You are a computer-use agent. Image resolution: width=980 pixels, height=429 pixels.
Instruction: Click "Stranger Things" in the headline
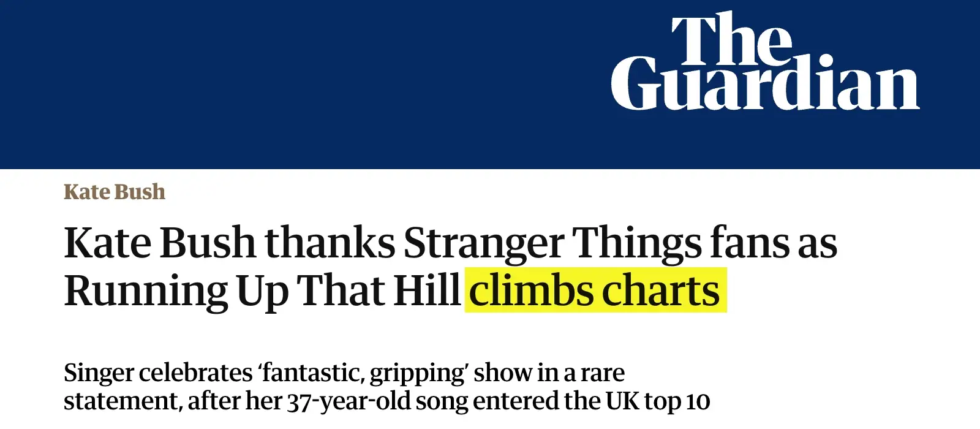click(x=552, y=243)
